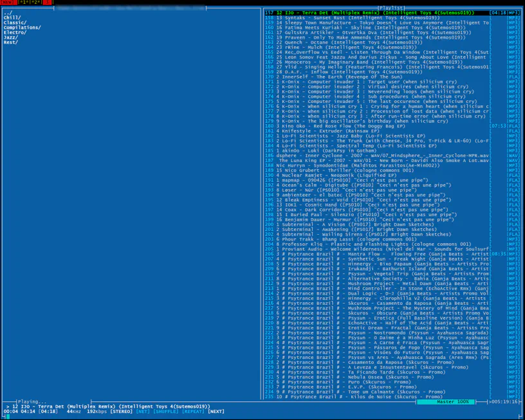
Task: Adjust the Master 100% volume bar
Action: tap(446, 401)
